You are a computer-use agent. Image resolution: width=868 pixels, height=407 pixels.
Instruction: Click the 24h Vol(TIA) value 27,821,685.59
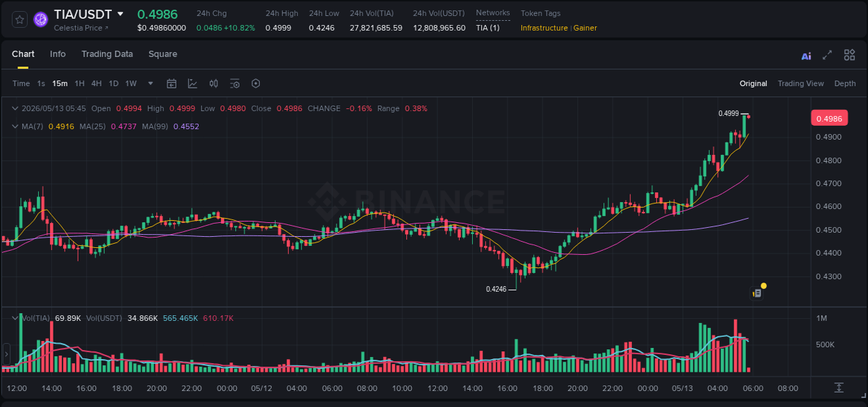(x=376, y=28)
